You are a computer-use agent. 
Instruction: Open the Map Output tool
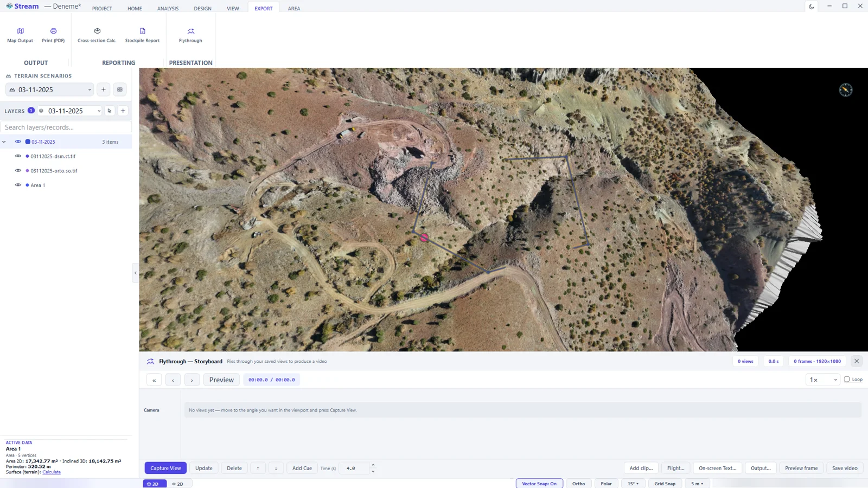pos(20,35)
